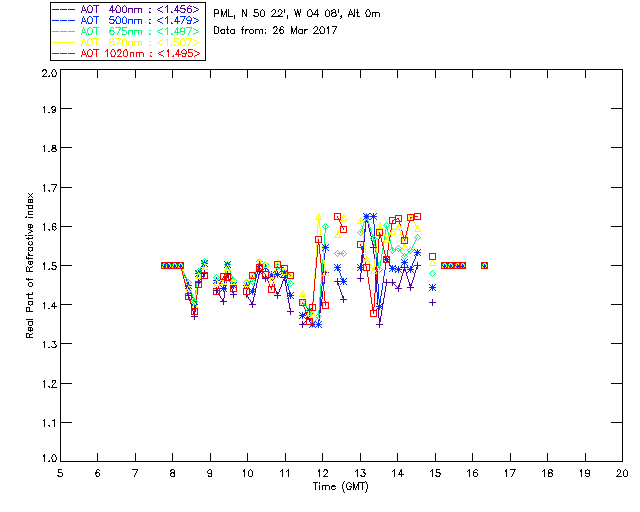Screen dimensions: 640x512
Task: Click the 1.2 y-axis tick label
Action: click(49, 384)
